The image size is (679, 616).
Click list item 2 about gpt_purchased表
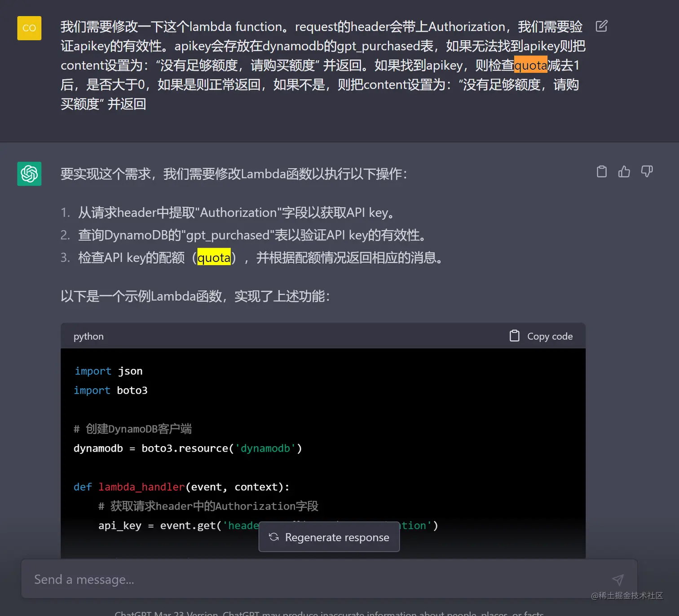tap(252, 235)
